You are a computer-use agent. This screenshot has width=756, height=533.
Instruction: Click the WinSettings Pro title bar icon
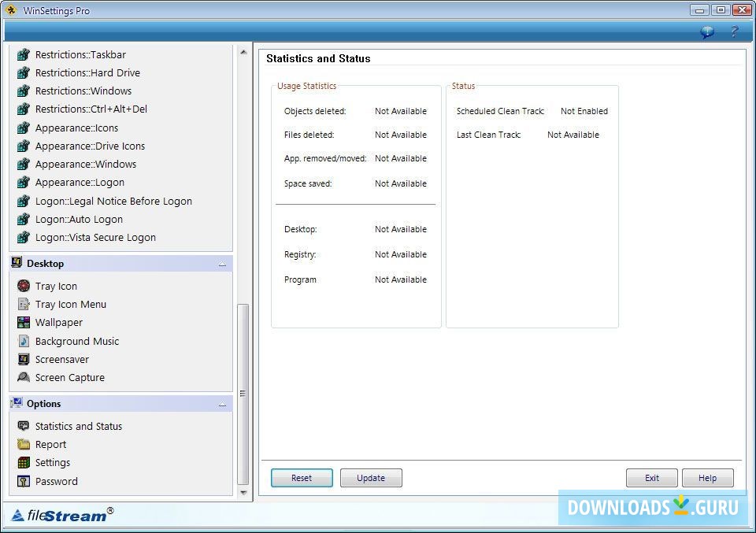[11, 10]
